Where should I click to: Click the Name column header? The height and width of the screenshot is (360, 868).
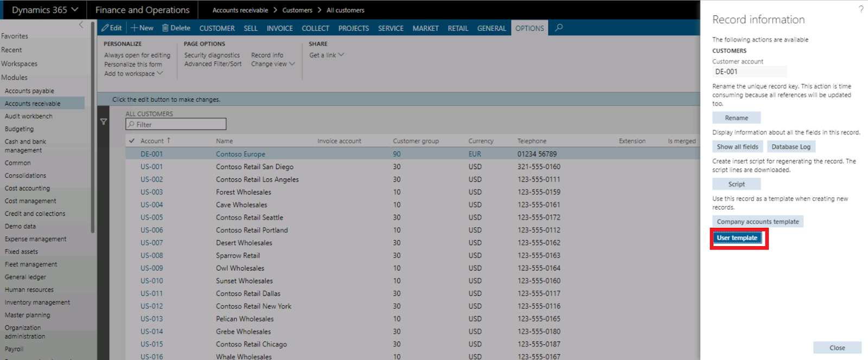click(224, 141)
